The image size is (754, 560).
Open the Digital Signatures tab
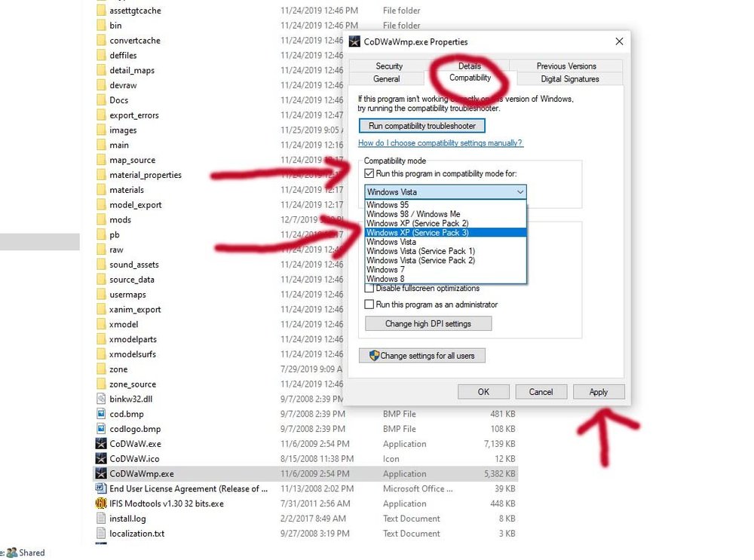point(569,78)
